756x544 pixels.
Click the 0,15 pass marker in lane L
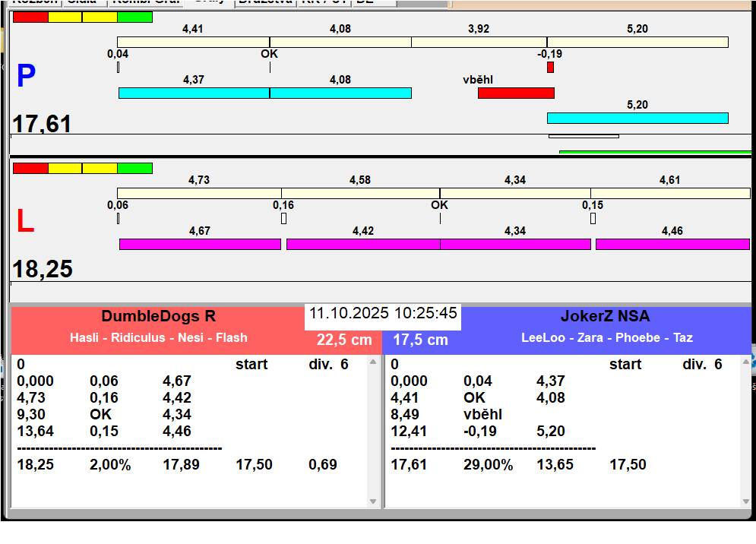point(593,219)
